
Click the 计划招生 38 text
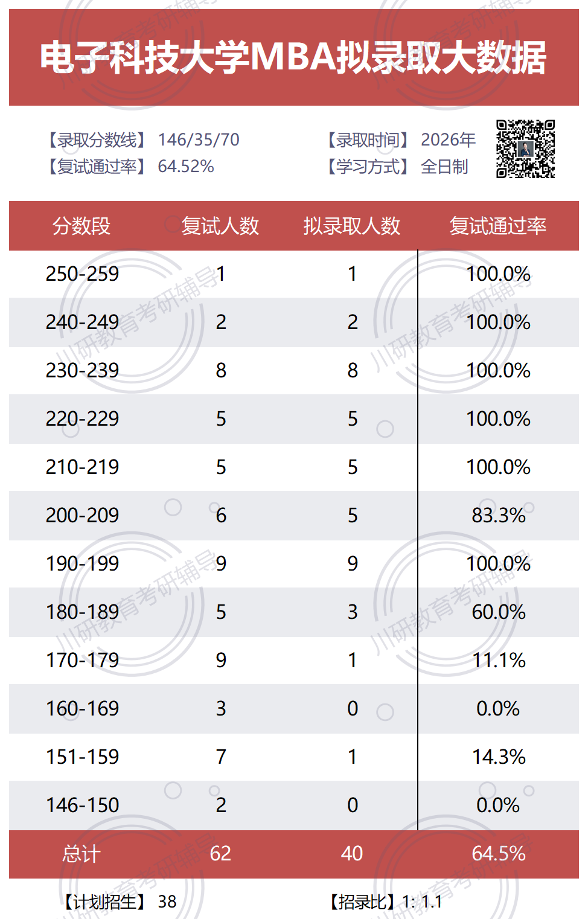coord(118,902)
